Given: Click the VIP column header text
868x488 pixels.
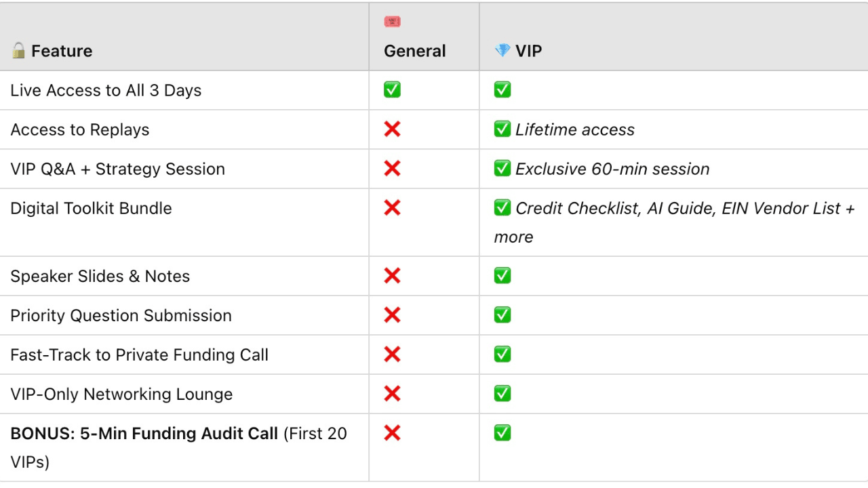Looking at the screenshot, I should (528, 51).
